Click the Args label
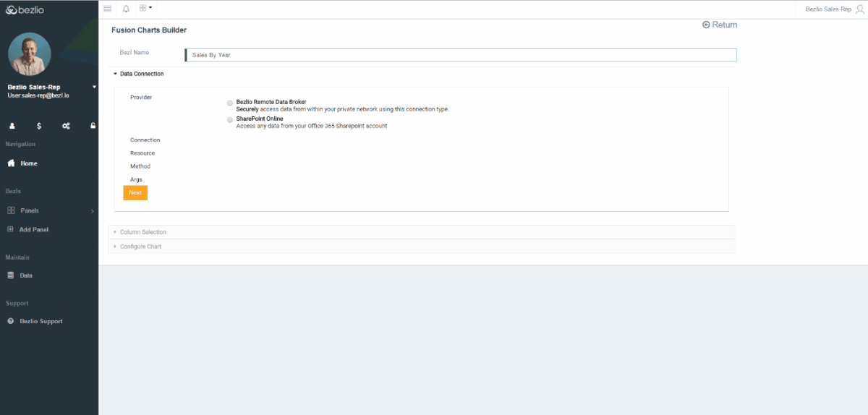Image resolution: width=868 pixels, height=415 pixels. (136, 179)
